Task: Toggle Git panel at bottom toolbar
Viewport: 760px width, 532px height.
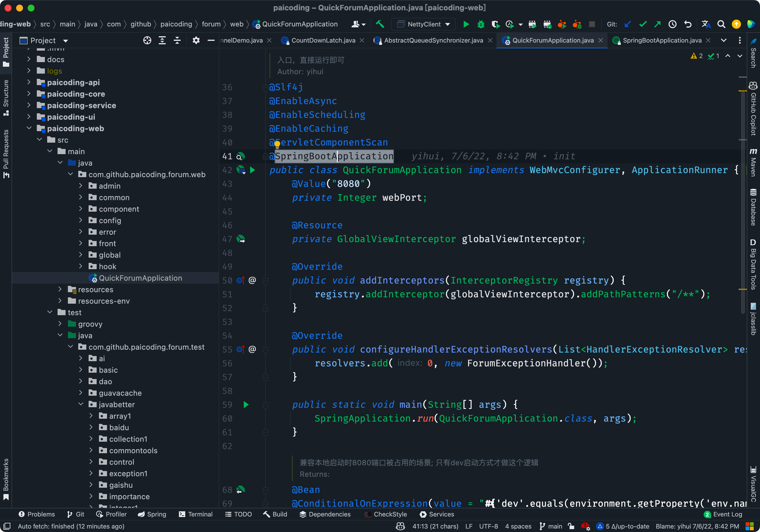Action: pyautogui.click(x=75, y=514)
